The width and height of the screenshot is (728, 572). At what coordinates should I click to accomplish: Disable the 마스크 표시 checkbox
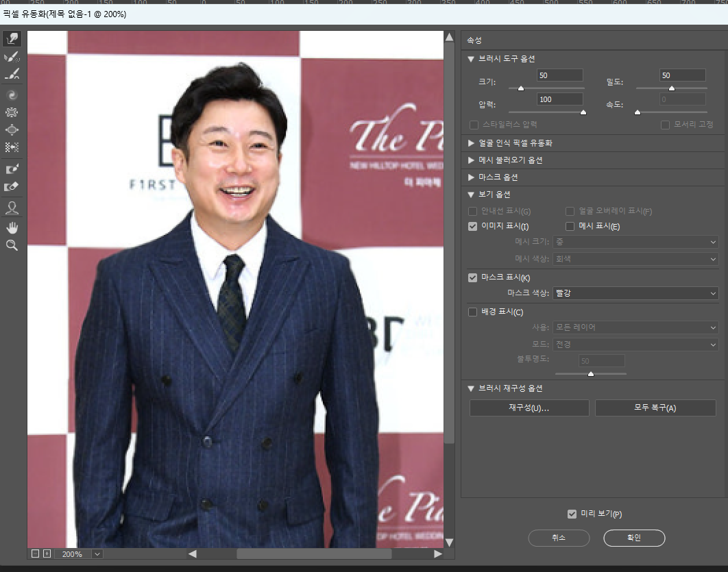click(472, 278)
